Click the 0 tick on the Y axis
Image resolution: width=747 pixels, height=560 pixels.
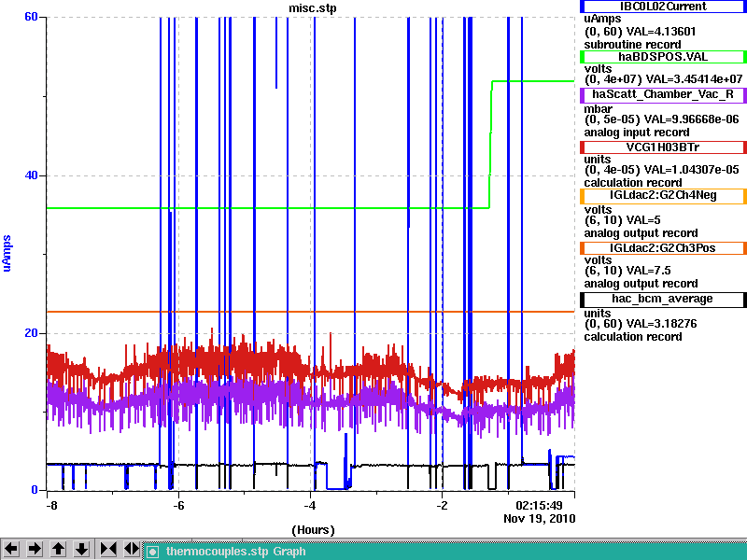[35, 490]
